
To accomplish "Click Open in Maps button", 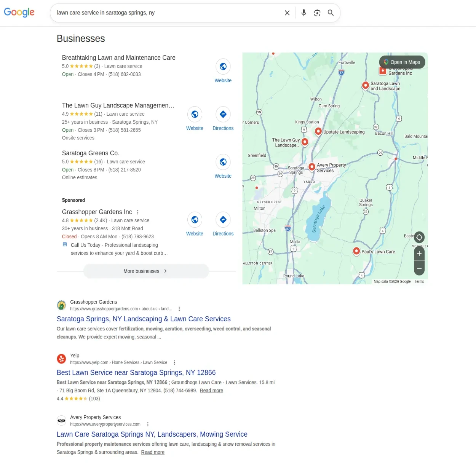I will [x=402, y=62].
